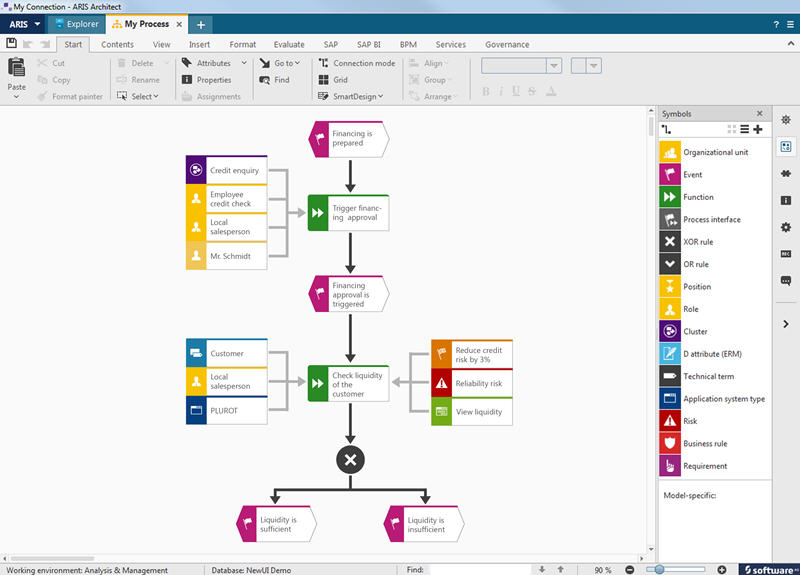Expand the Paste options arrow
Image resolution: width=800 pixels, height=575 pixels.
[16, 96]
